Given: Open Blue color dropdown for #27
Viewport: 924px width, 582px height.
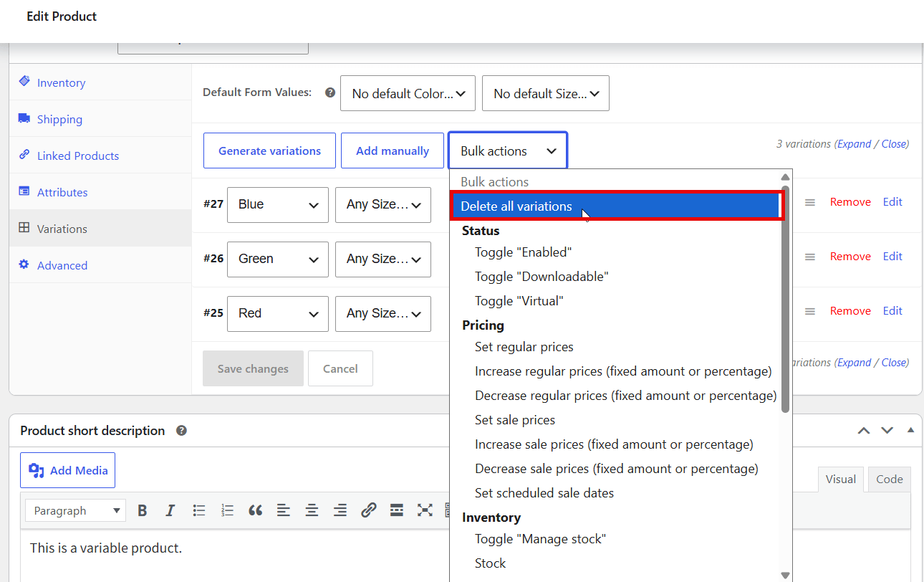Looking at the screenshot, I should coord(278,205).
